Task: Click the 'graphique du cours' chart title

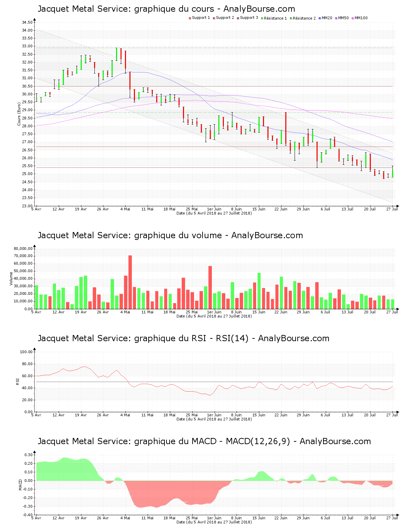Action: coord(166,9)
